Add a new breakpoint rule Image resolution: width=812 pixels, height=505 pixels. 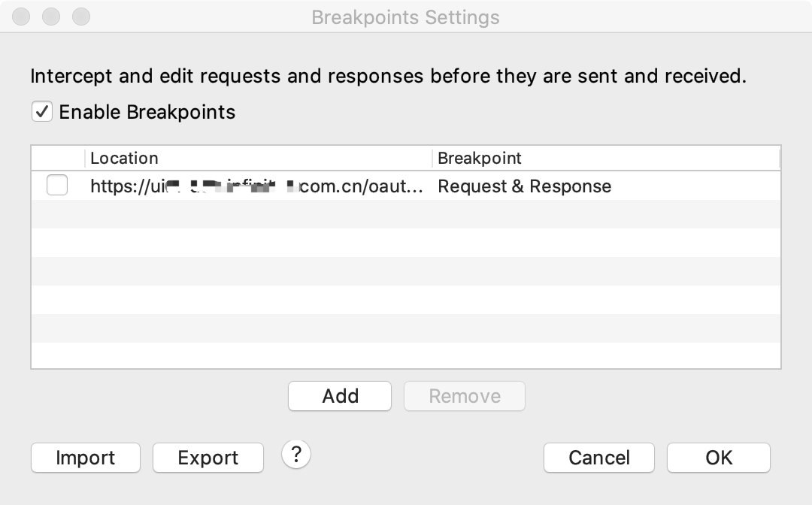pyautogui.click(x=339, y=396)
